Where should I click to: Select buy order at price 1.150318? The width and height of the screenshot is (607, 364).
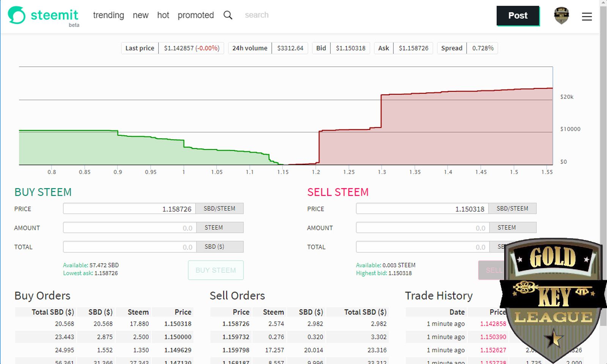104,324
